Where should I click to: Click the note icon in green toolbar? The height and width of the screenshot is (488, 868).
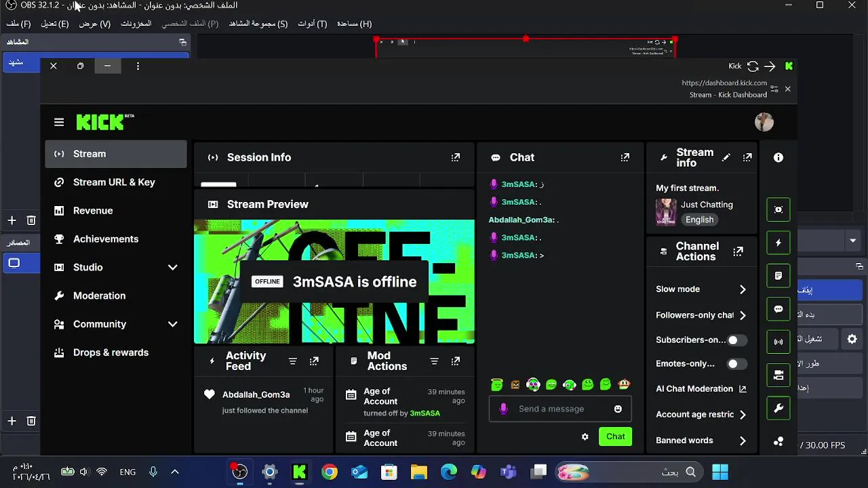coord(778,276)
